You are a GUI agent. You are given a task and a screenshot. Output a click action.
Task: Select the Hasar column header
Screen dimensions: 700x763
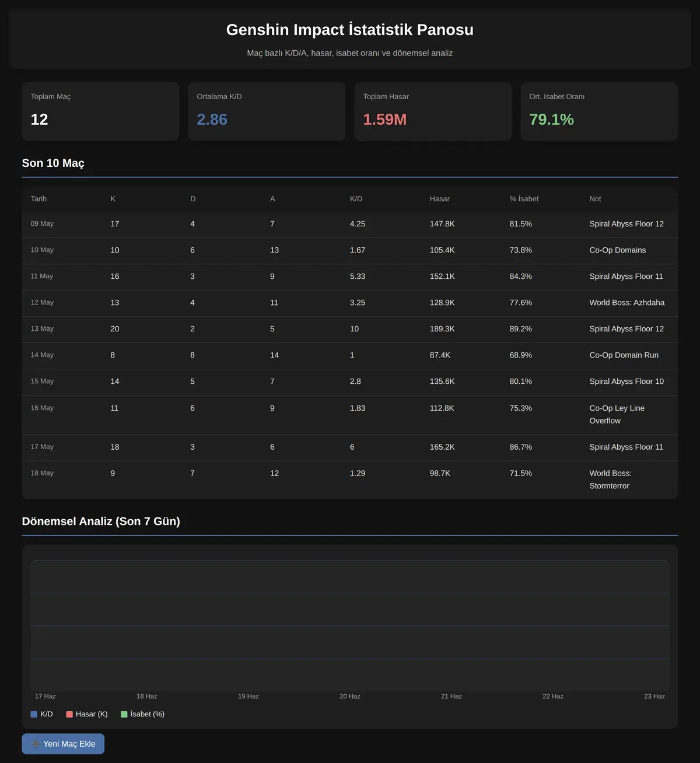click(x=440, y=199)
